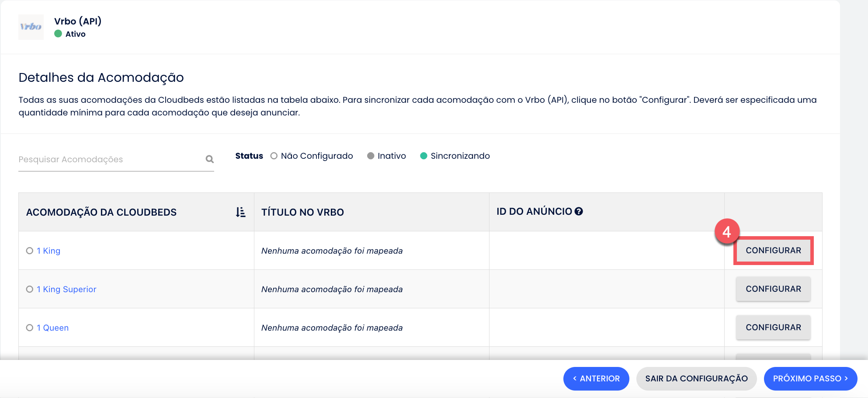Click the ID do Anúncio column header text
This screenshot has height=398, width=868.
(x=534, y=211)
